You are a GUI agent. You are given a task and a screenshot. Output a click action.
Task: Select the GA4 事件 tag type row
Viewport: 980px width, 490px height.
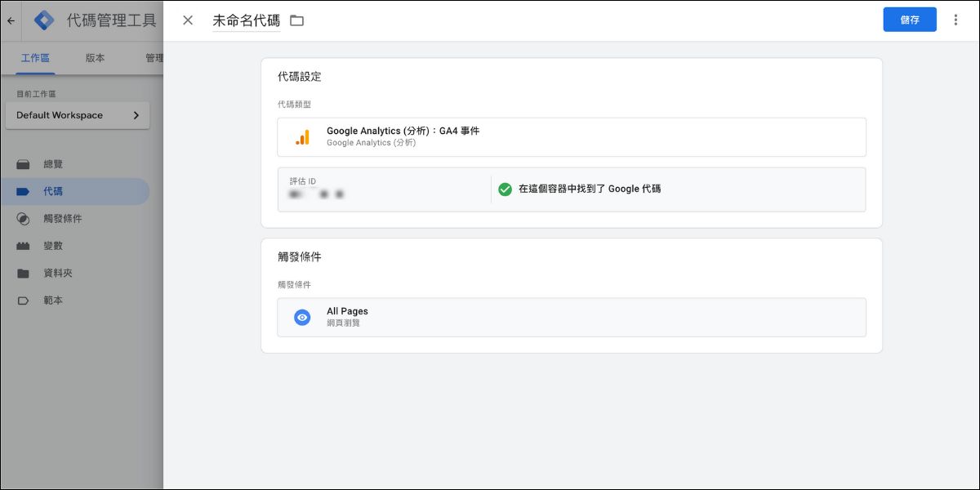(x=572, y=137)
